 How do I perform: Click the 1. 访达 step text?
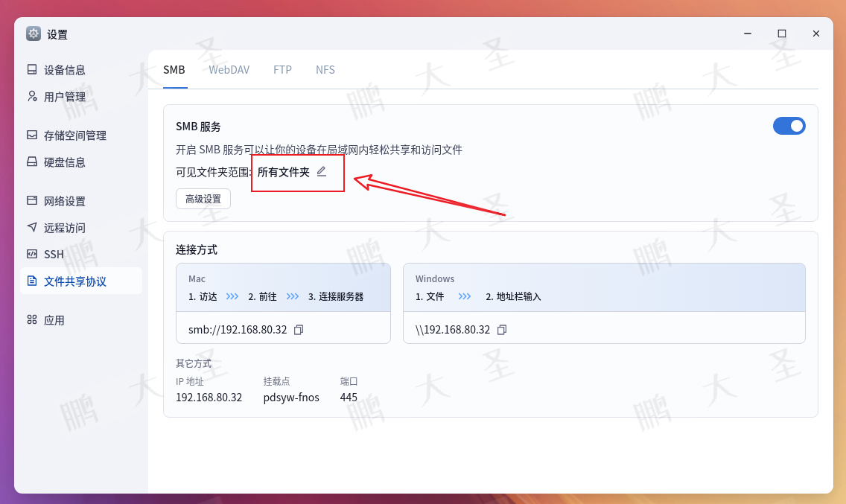pyautogui.click(x=203, y=297)
